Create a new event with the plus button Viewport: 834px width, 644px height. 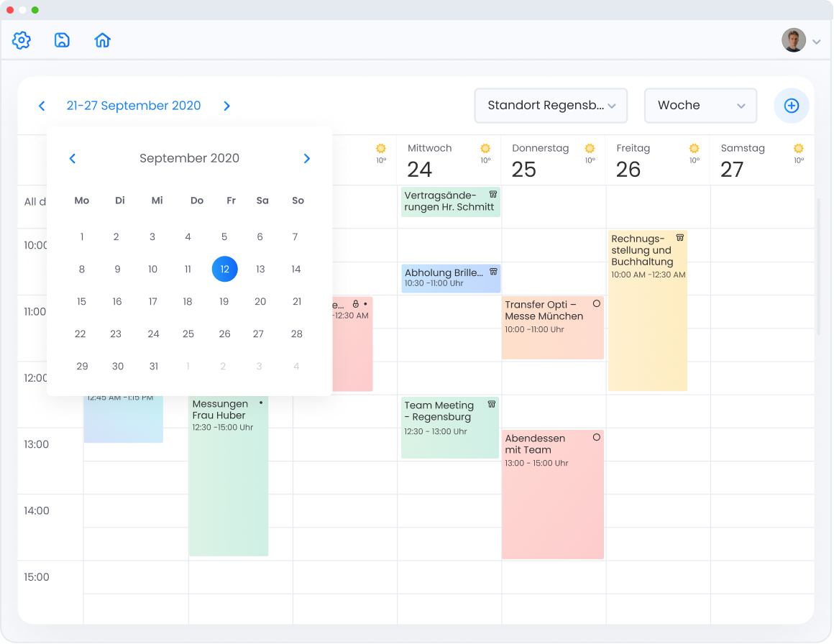[x=791, y=106]
